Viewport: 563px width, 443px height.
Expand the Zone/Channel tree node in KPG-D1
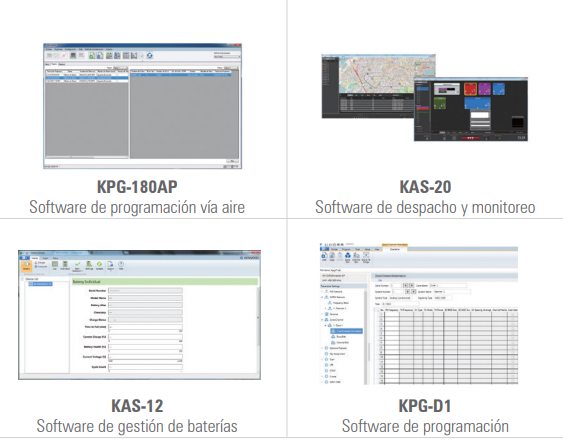coord(322,320)
